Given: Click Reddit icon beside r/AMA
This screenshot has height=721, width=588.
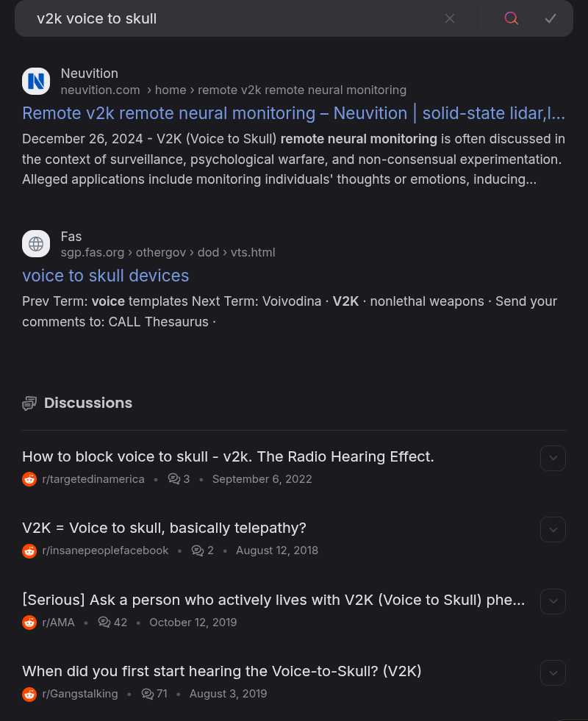Looking at the screenshot, I should (x=29, y=623).
